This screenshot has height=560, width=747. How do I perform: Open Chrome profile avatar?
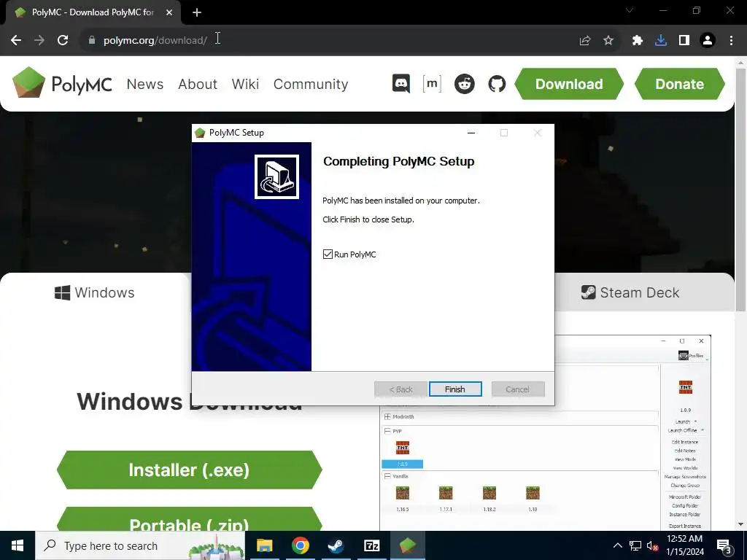[x=708, y=41]
